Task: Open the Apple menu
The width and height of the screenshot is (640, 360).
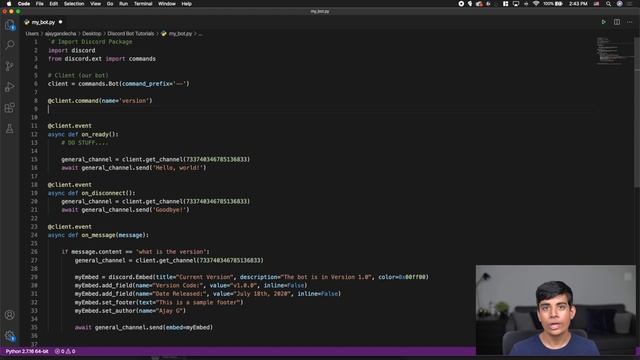Action: click(x=9, y=4)
